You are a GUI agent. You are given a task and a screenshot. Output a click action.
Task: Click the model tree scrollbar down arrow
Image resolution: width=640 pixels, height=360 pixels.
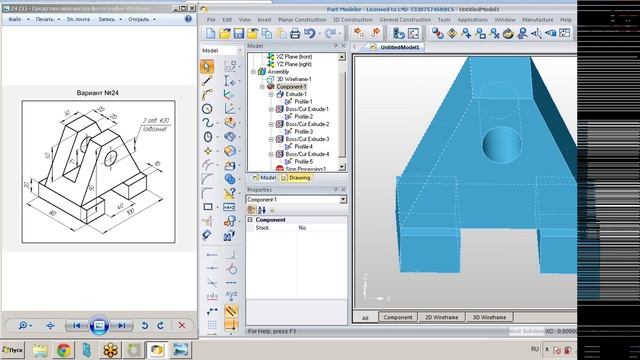[342, 167]
